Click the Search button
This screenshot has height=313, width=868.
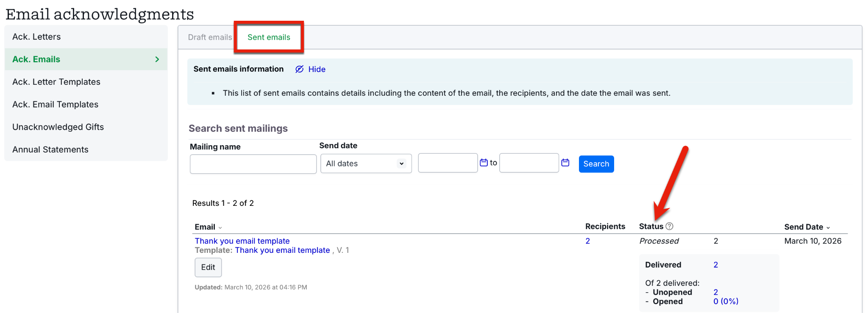click(x=596, y=164)
